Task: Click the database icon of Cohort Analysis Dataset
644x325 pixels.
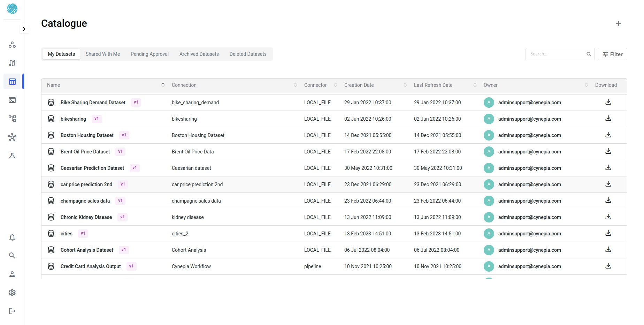Action: tap(51, 250)
